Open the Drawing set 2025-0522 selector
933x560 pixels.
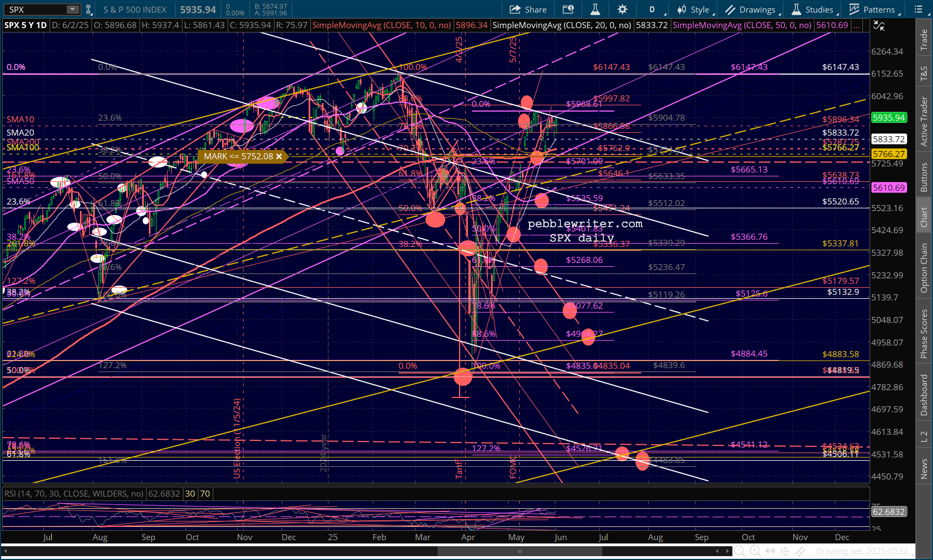pos(862,551)
